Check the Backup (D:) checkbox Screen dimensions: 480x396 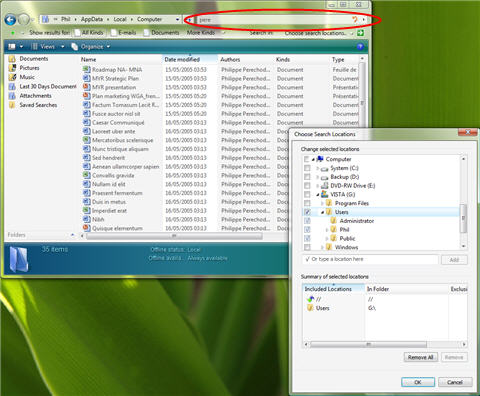click(307, 177)
